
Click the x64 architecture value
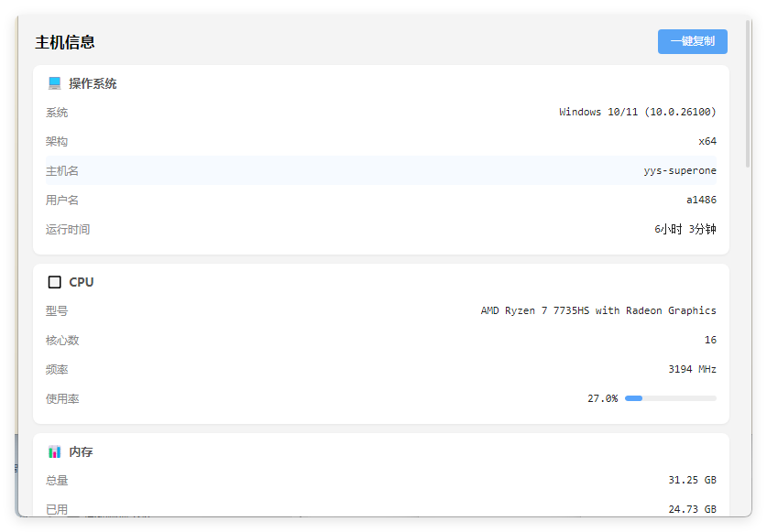(707, 141)
